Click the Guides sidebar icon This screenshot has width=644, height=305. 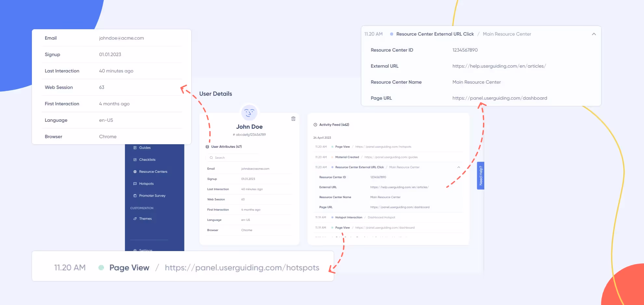click(135, 148)
